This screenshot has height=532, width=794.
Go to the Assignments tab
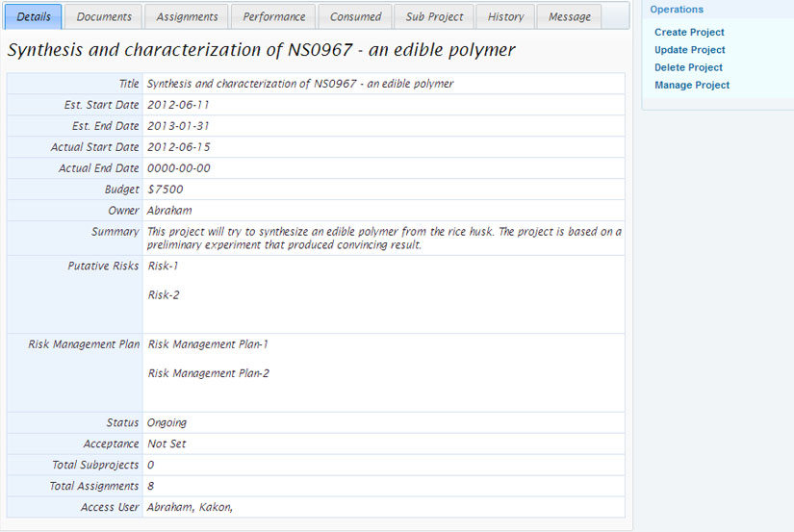click(x=187, y=16)
